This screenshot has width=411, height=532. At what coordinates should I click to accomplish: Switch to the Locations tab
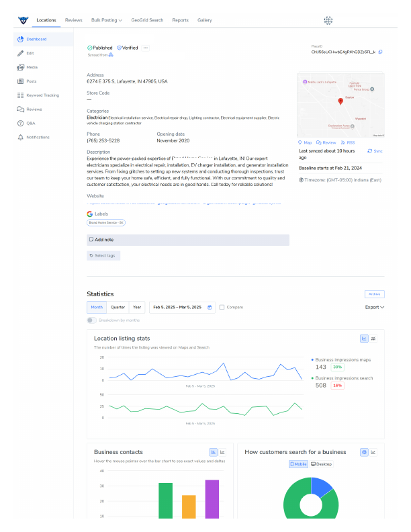[46, 20]
